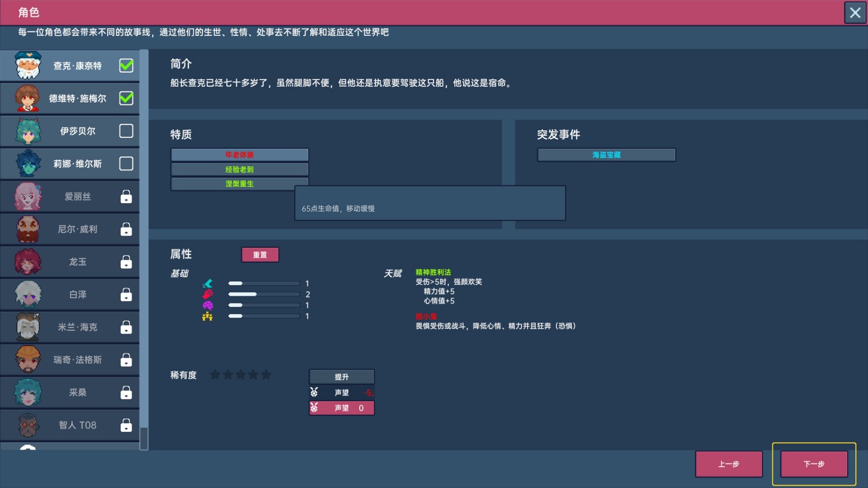
Task: Click the fifth rarity star
Action: 266,374
